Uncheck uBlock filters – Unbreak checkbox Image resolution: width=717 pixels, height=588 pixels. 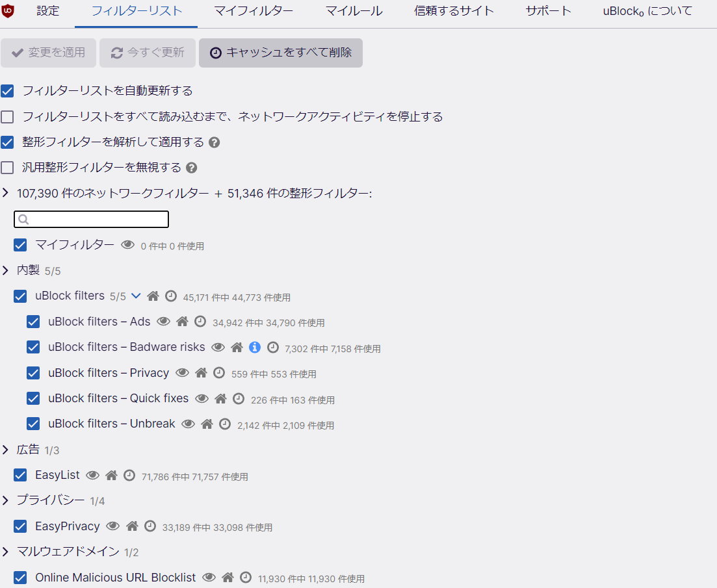tap(33, 424)
